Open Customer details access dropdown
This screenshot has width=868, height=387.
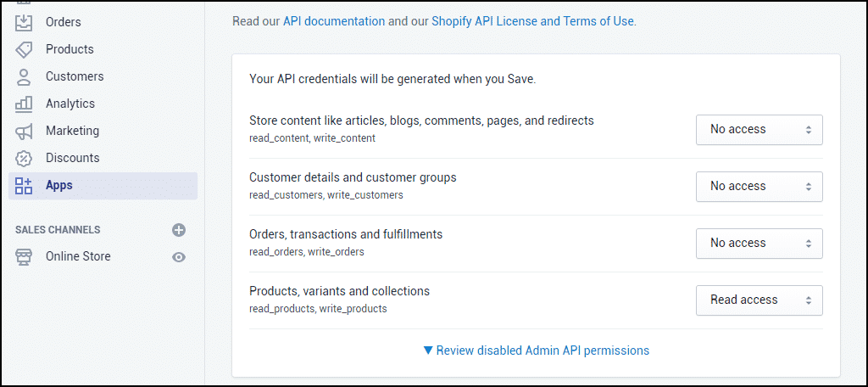click(759, 187)
